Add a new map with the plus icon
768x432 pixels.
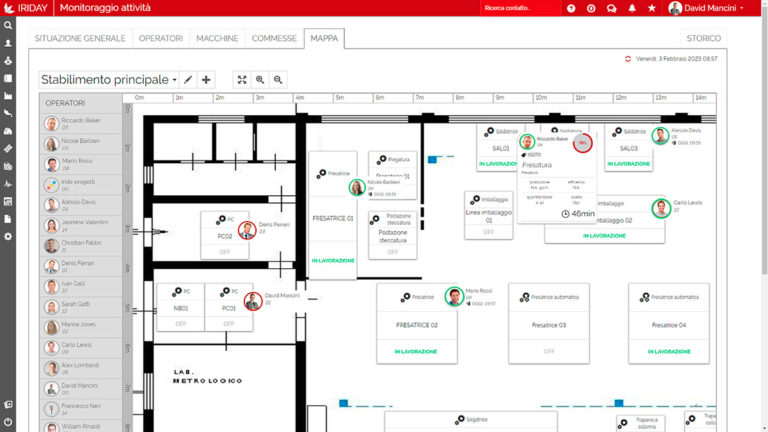(x=207, y=79)
